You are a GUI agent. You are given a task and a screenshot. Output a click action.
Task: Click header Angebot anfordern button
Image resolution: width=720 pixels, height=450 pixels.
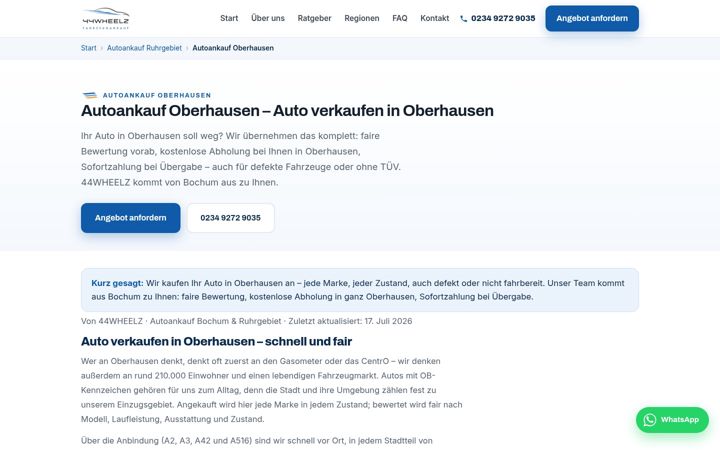(592, 18)
